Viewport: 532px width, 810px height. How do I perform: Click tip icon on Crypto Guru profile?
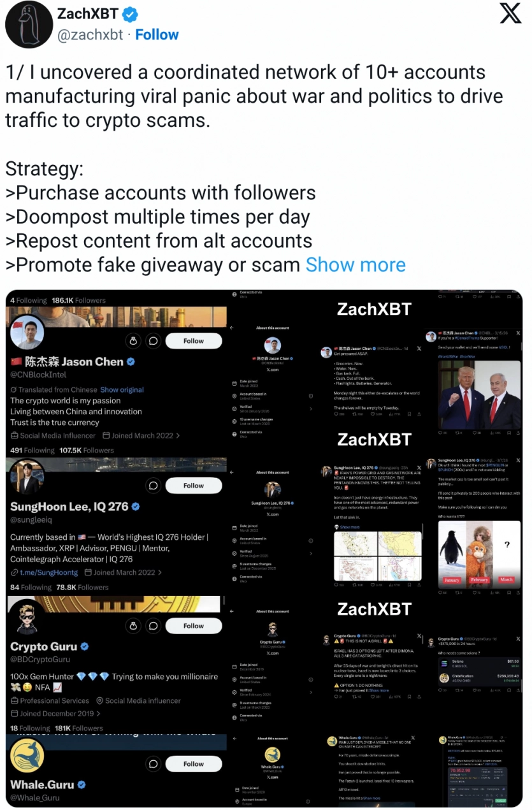(133, 626)
